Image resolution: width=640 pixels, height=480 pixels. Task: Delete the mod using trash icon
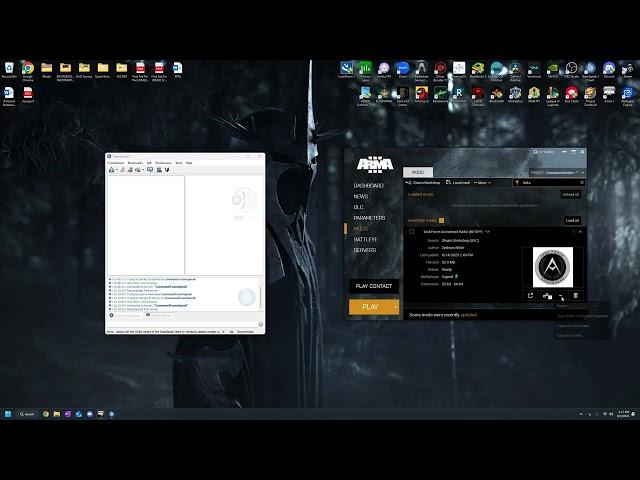click(x=576, y=295)
